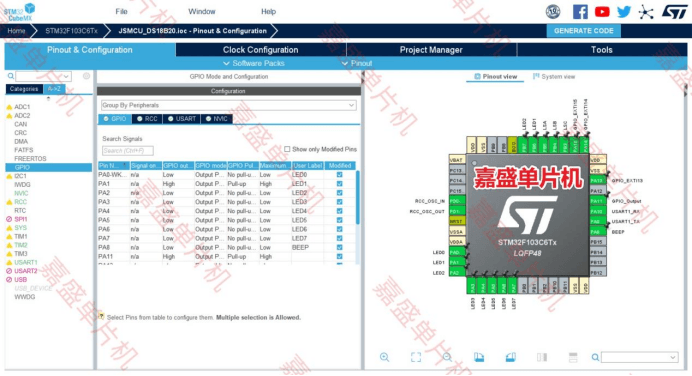Click the GENERATE CODE button
692x376 pixels.
[583, 31]
